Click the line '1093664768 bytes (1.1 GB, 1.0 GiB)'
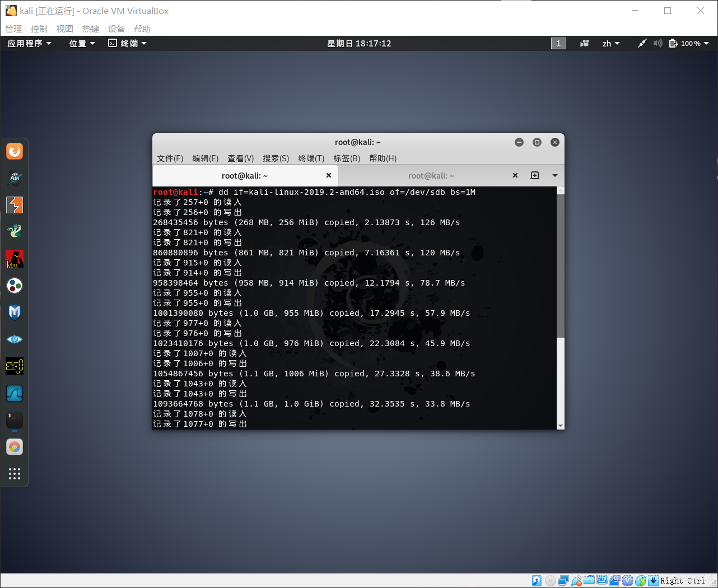This screenshot has height=588, width=718. [311, 404]
